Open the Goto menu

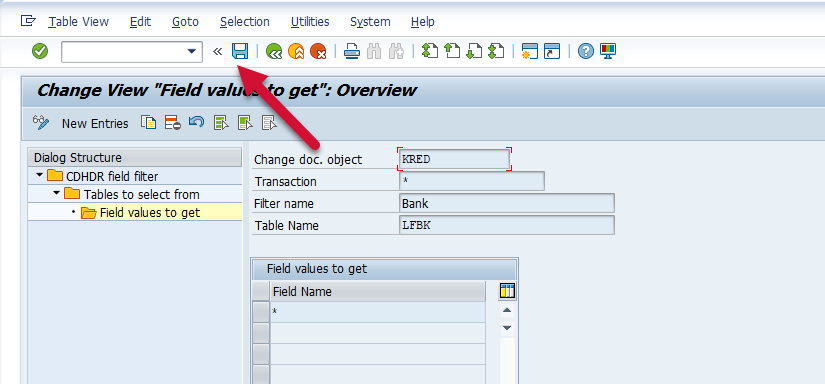tap(185, 22)
